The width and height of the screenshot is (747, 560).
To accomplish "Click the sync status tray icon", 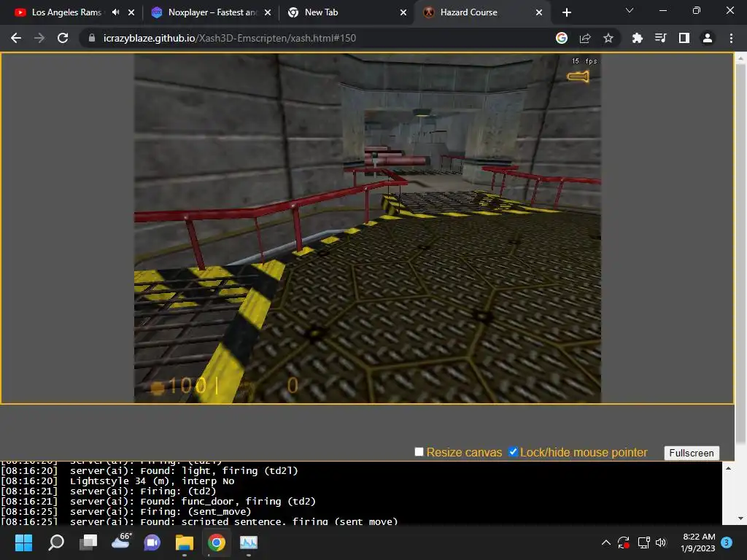I will (x=624, y=542).
